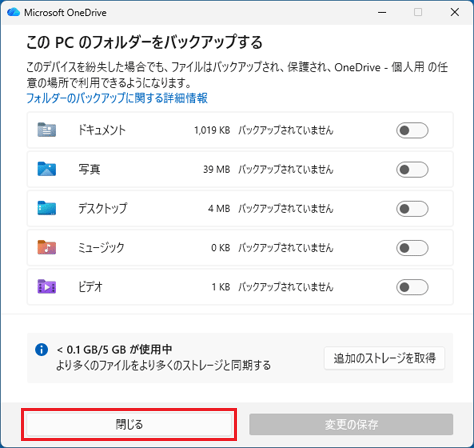
Task: Click the ドキュメント folder icon
Action: click(47, 130)
